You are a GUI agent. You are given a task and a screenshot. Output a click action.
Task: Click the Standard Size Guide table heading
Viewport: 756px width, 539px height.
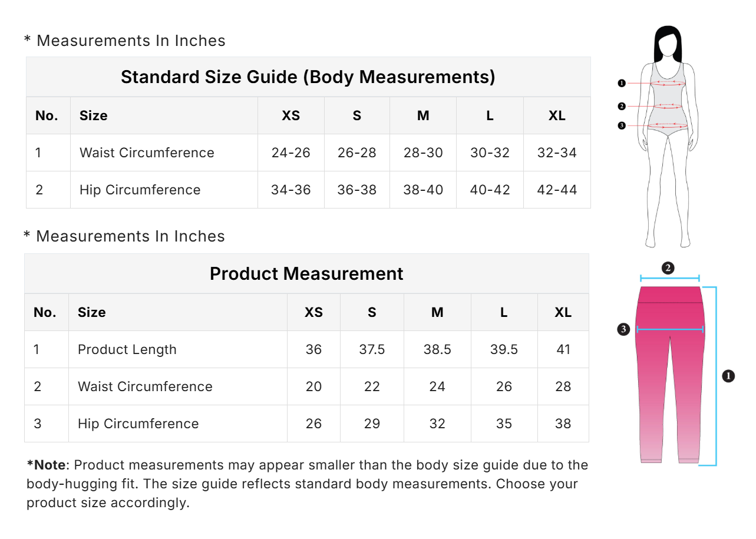308,77
